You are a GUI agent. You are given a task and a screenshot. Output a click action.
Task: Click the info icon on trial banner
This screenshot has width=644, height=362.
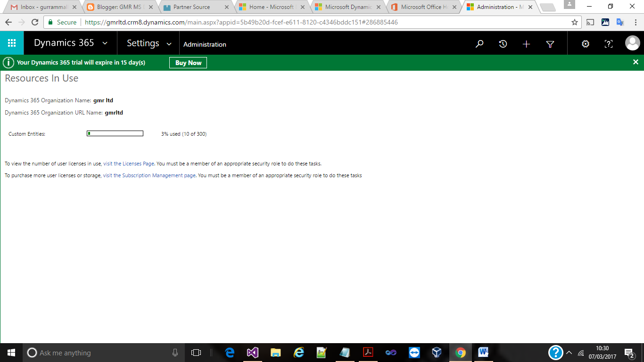click(8, 63)
